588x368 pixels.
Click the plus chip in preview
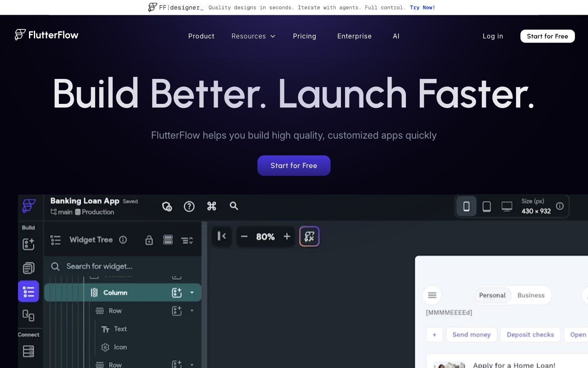434,334
